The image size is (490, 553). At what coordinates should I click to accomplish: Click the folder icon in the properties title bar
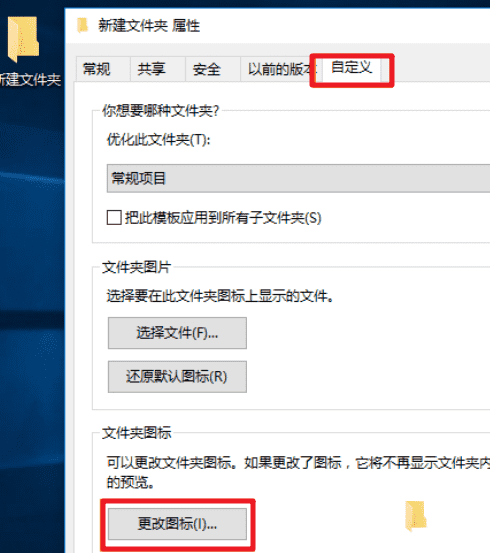click(x=83, y=25)
